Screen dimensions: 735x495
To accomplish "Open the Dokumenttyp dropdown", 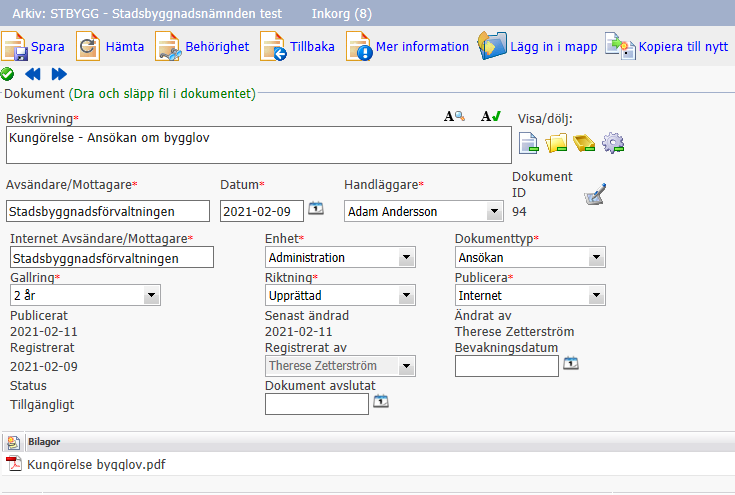I will [596, 257].
